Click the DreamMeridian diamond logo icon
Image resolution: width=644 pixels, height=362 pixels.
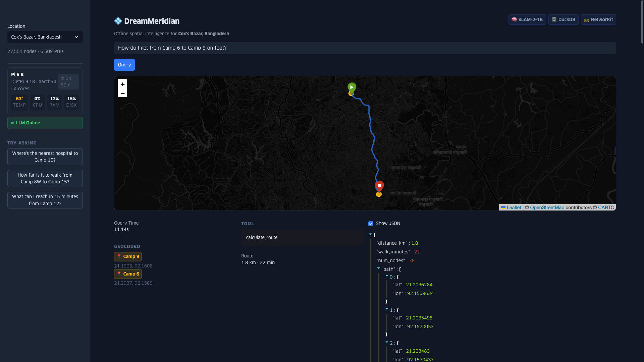118,21
